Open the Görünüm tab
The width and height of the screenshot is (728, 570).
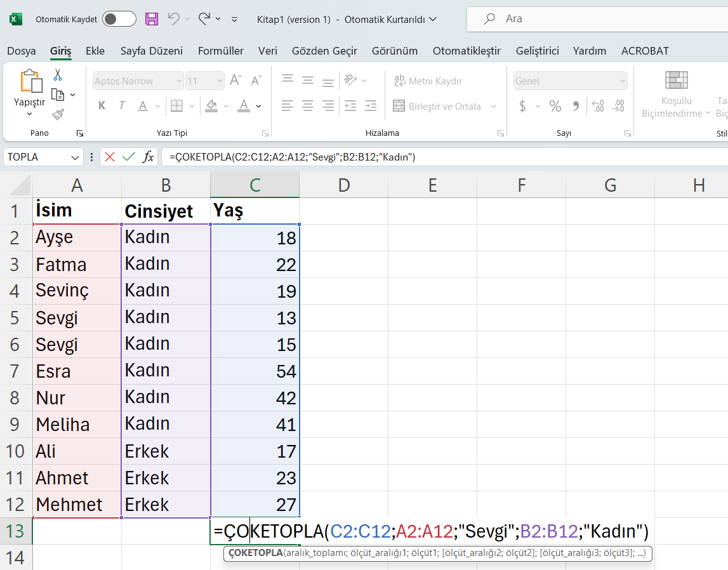[395, 51]
